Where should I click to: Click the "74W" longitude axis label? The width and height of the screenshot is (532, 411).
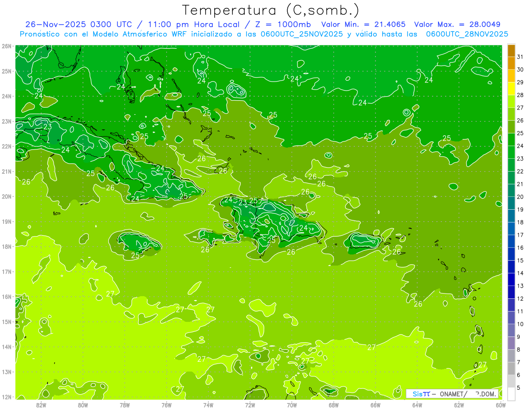click(208, 405)
